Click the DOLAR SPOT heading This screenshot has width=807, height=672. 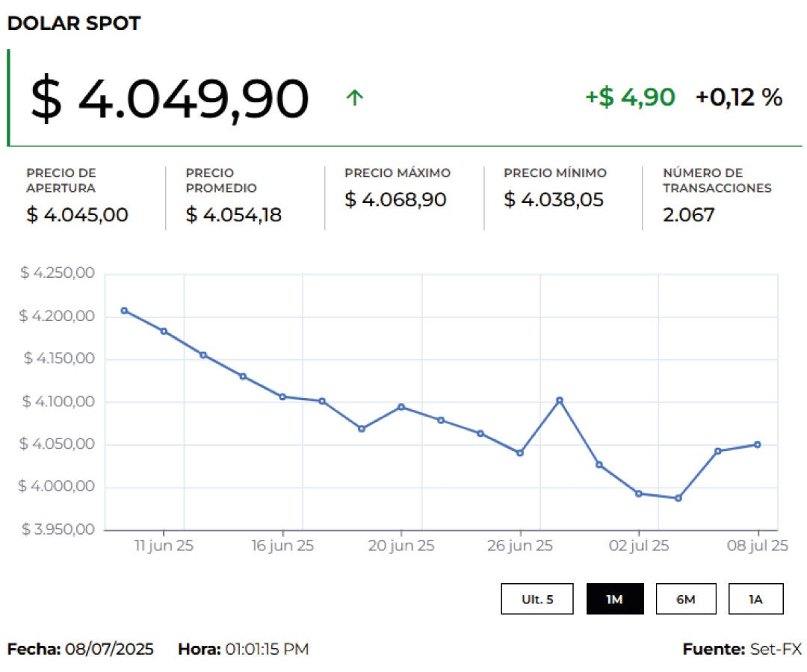(x=74, y=23)
